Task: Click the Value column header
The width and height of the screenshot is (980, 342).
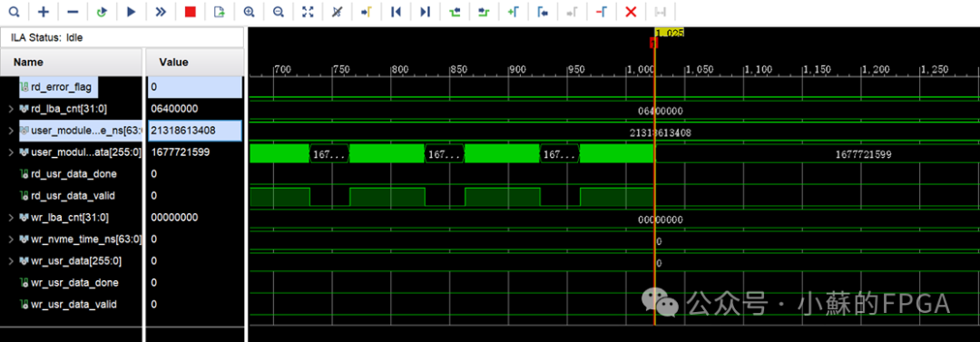Action: [195, 63]
